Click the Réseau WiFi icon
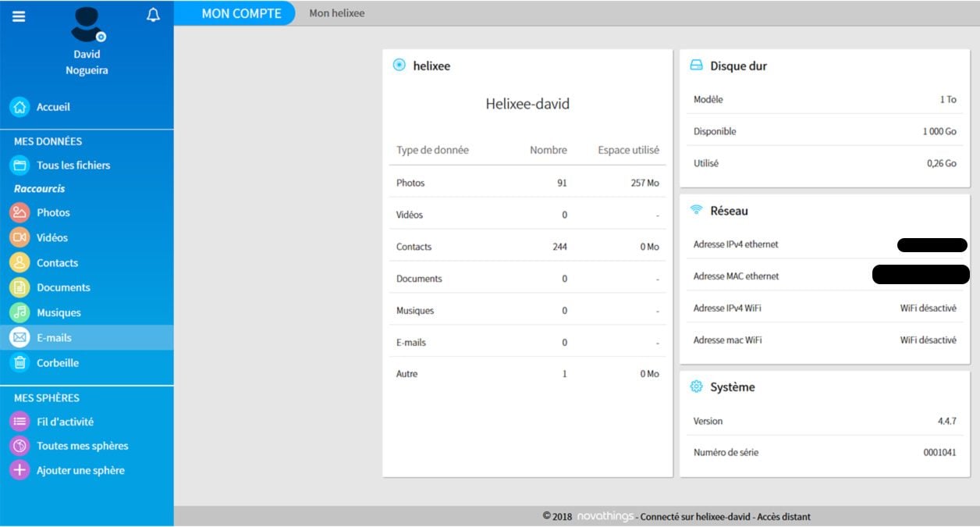Screen dimensions: 980x527 (x=697, y=210)
